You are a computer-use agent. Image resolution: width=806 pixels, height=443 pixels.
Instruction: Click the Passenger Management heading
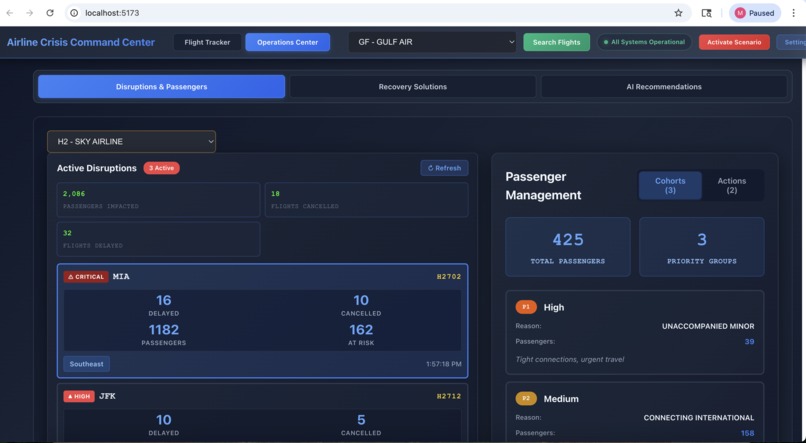[x=543, y=186]
